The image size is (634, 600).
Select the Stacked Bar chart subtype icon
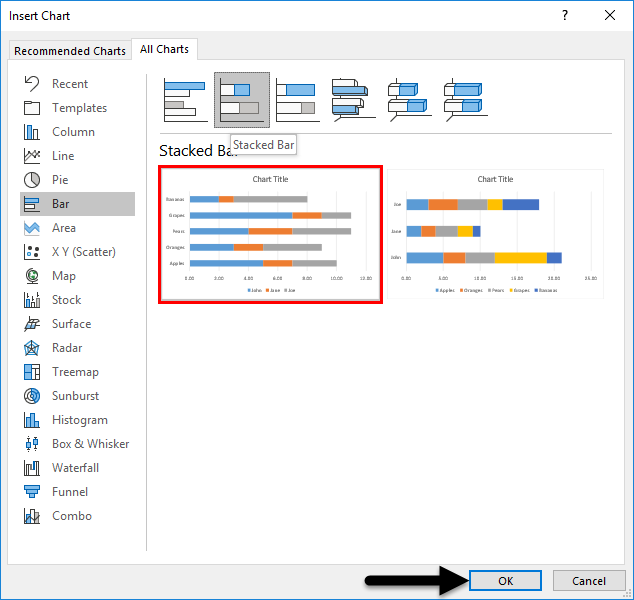tap(242, 100)
